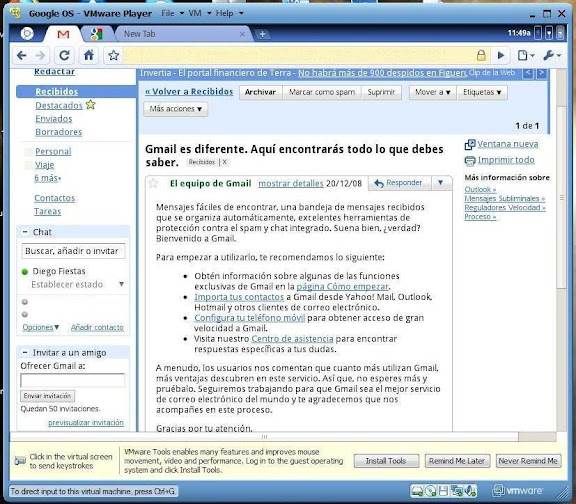Open the VMware File menu
The width and height of the screenshot is (576, 504).
point(172,13)
